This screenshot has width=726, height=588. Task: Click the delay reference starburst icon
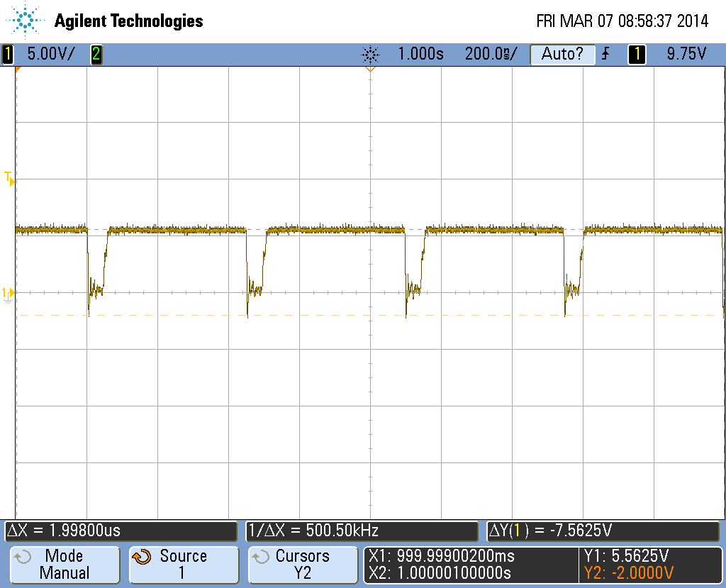[x=370, y=55]
